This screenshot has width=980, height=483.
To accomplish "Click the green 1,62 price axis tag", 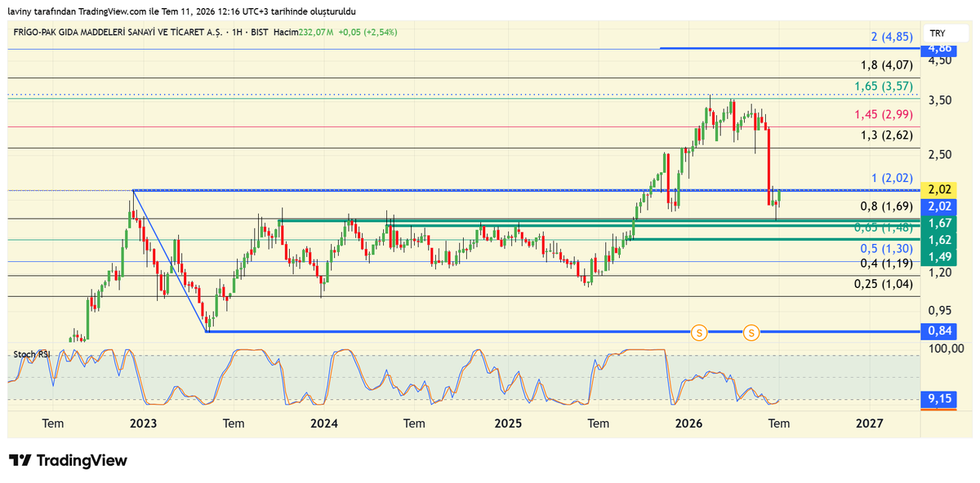I will click(940, 240).
